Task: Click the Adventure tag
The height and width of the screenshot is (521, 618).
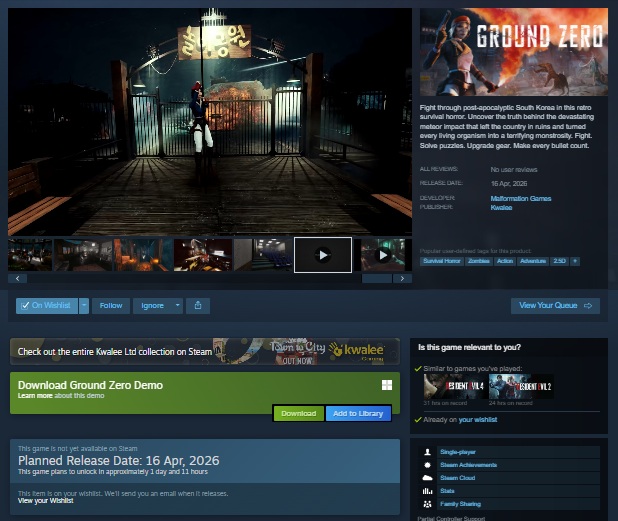Action: click(533, 261)
